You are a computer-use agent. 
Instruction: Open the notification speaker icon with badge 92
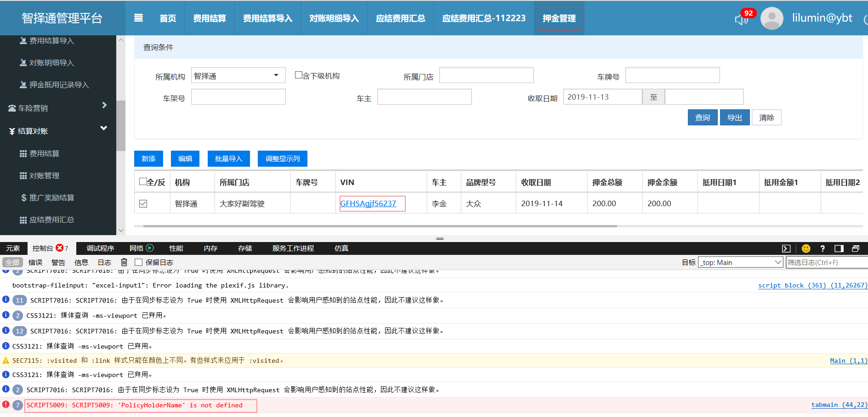tap(741, 19)
